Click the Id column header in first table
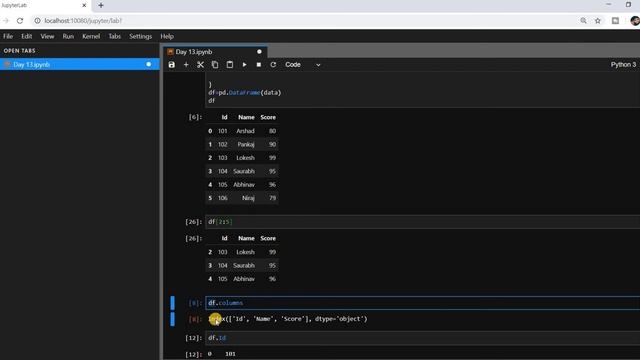 point(224,117)
